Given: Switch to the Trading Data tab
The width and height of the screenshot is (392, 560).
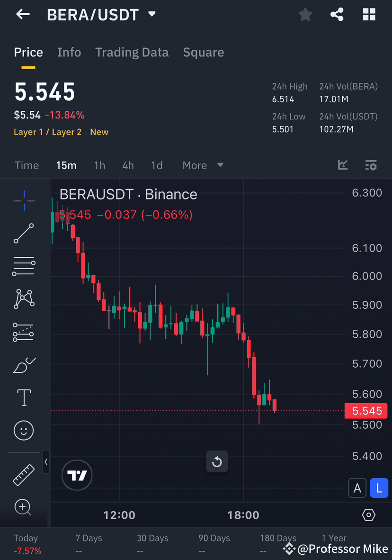Looking at the screenshot, I should (x=132, y=52).
